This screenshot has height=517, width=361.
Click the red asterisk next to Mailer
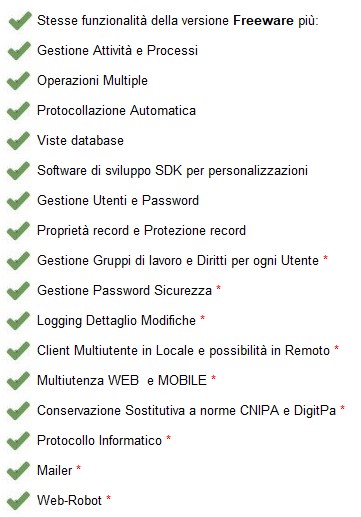[x=79, y=468]
